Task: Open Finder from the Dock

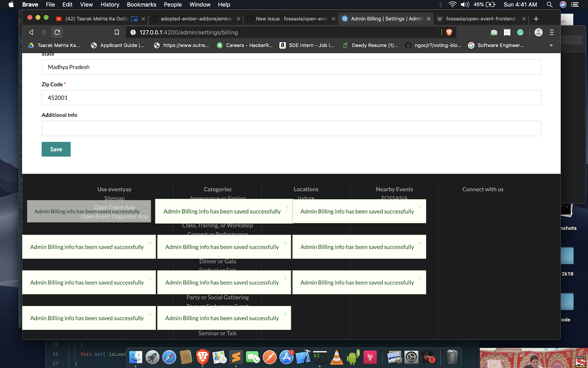Action: tap(136, 357)
